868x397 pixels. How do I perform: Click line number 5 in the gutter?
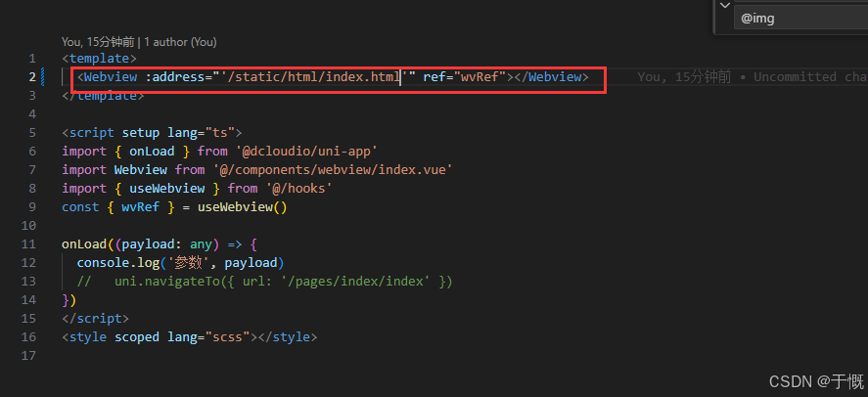click(32, 133)
